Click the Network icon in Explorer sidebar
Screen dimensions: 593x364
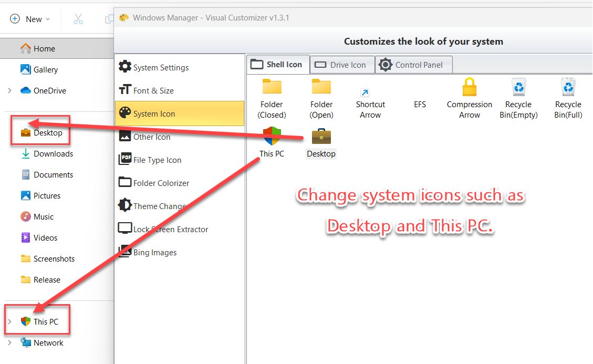[x=26, y=342]
